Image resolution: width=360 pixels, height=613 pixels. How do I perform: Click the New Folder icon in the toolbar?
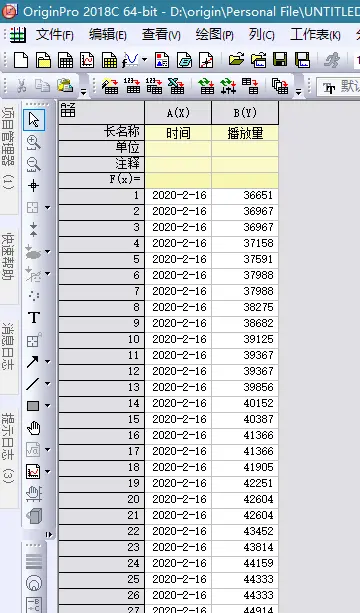coord(43,60)
